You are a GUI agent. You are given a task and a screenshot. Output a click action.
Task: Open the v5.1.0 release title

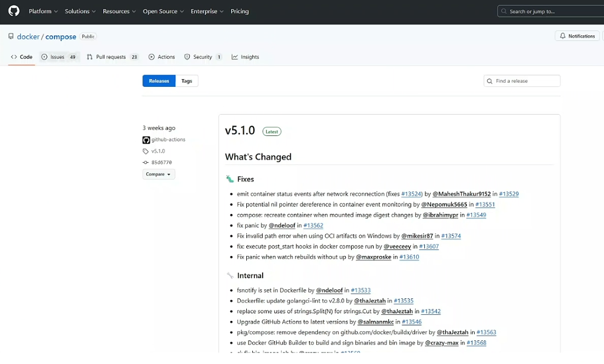(x=240, y=130)
